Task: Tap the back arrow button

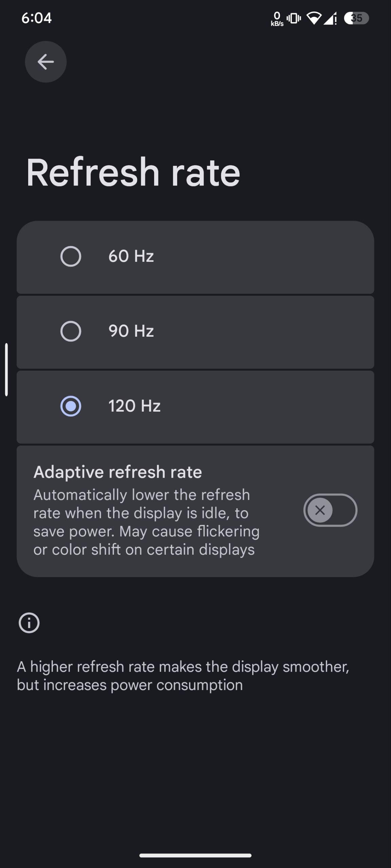Action: 45,62
